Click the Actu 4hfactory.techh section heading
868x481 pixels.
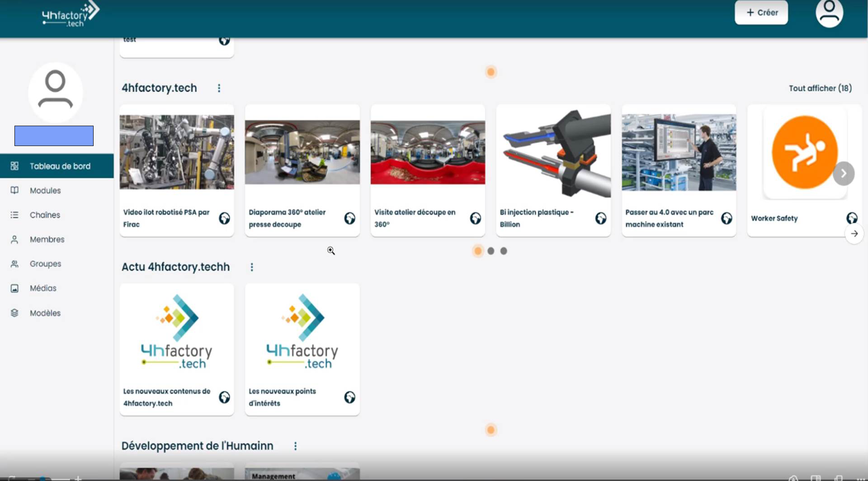point(175,267)
